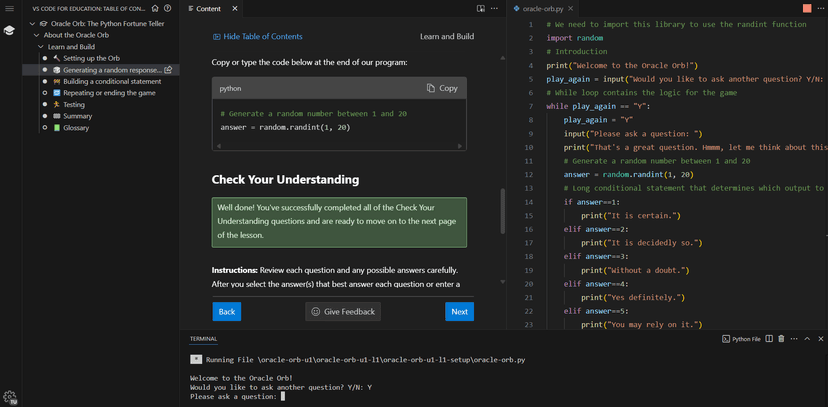The height and width of the screenshot is (407, 828).
Task: Open help with the question mark icon
Action: point(167,8)
